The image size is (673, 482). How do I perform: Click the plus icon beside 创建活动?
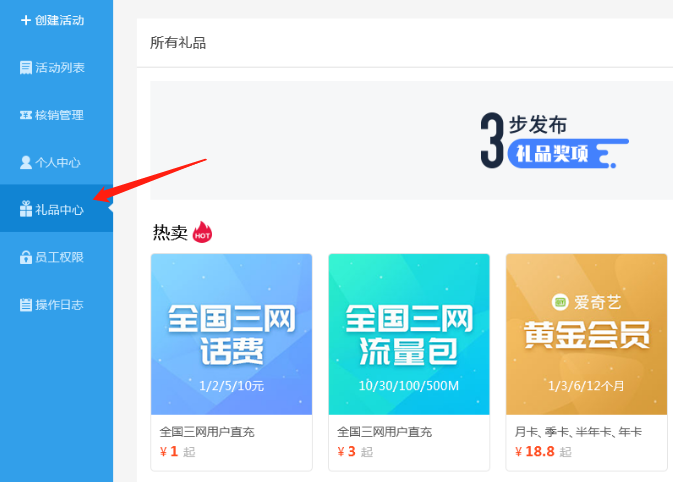[x=26, y=20]
